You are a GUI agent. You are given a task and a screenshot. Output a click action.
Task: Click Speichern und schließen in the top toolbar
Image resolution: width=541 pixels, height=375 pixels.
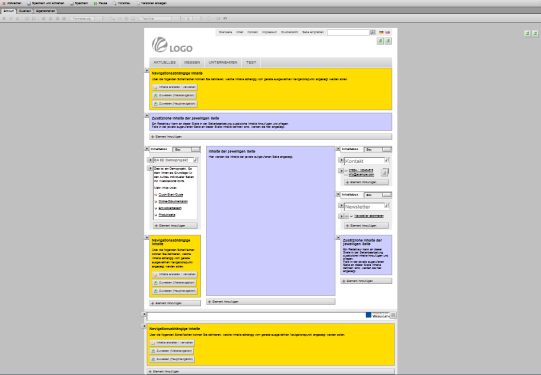point(46,3)
